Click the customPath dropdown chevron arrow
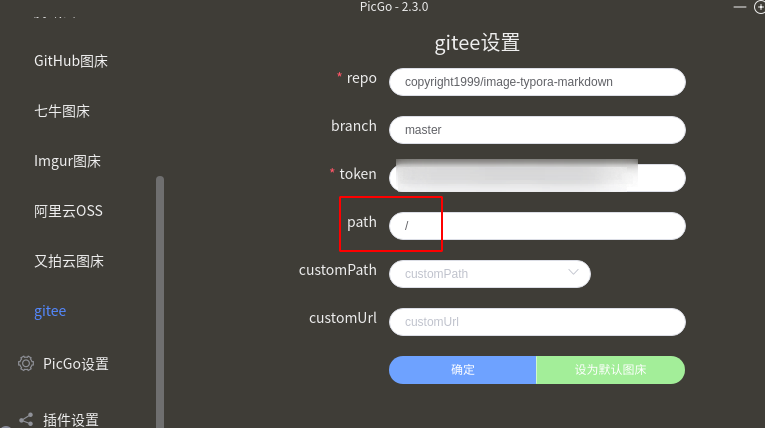The height and width of the screenshot is (428, 765). (x=573, y=272)
